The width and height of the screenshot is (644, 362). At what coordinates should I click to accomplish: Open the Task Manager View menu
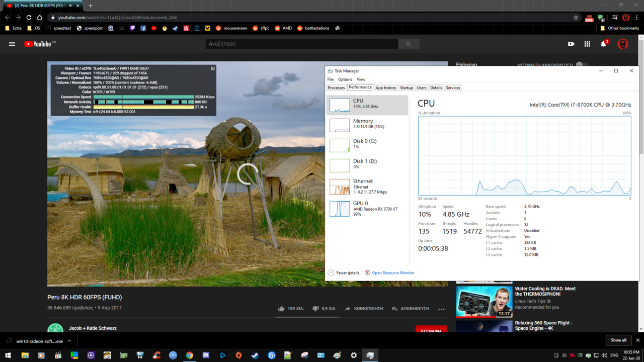tap(361, 79)
